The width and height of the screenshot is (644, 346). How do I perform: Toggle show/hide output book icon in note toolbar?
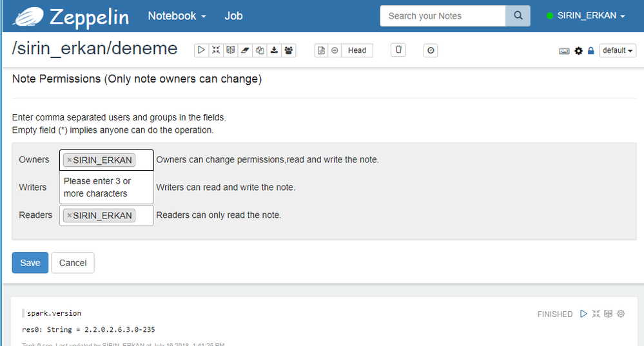pyautogui.click(x=230, y=50)
